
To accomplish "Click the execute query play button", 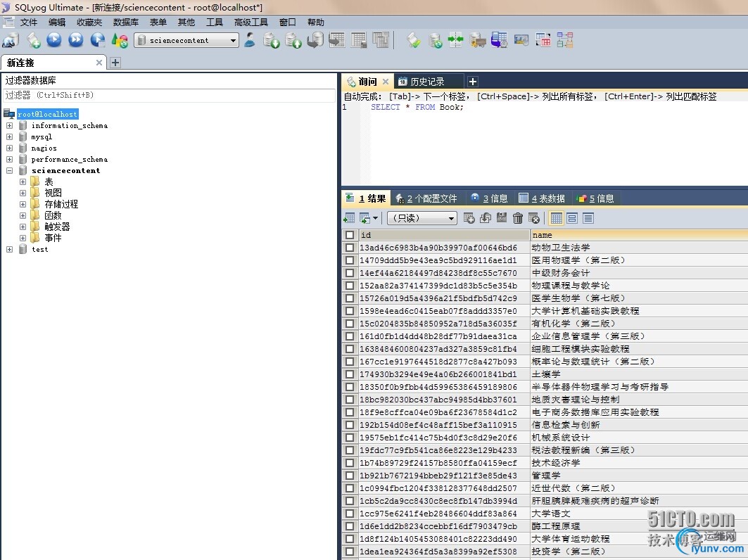I will click(x=54, y=40).
